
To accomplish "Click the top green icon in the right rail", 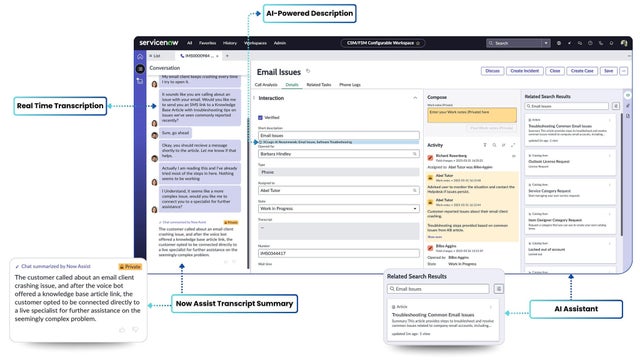I will click(x=628, y=95).
